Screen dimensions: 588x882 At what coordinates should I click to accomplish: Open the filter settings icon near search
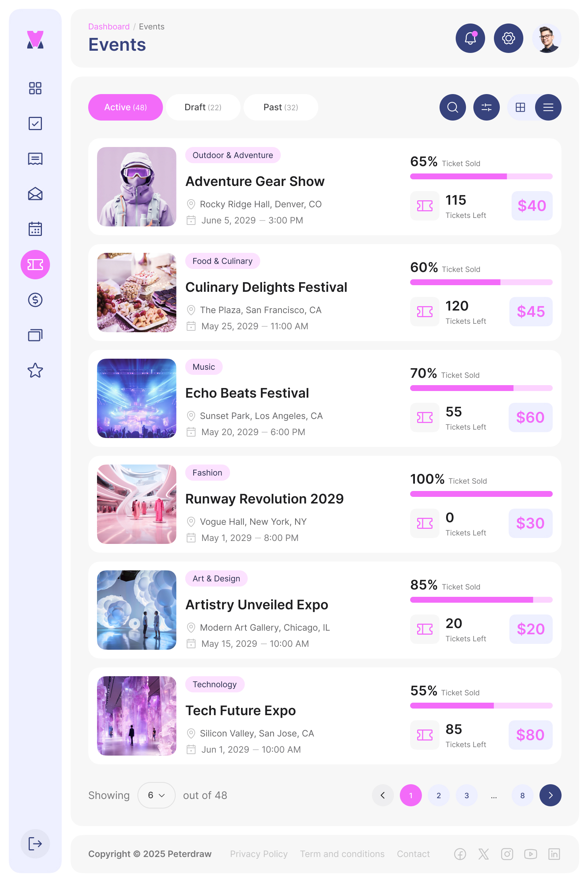click(486, 107)
